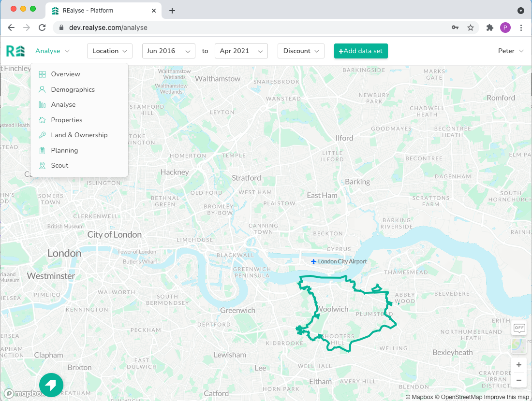Select the Planning clipboard icon
Viewport: 532px width, 401px height.
(x=42, y=151)
